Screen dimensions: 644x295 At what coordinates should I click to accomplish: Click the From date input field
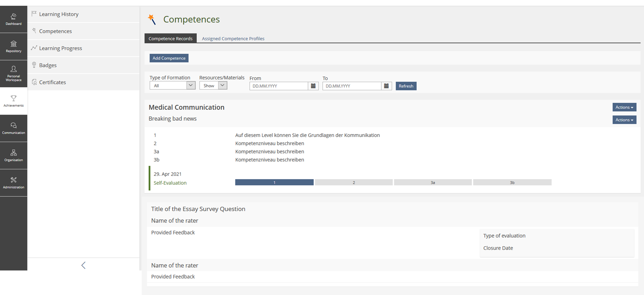[x=279, y=86]
